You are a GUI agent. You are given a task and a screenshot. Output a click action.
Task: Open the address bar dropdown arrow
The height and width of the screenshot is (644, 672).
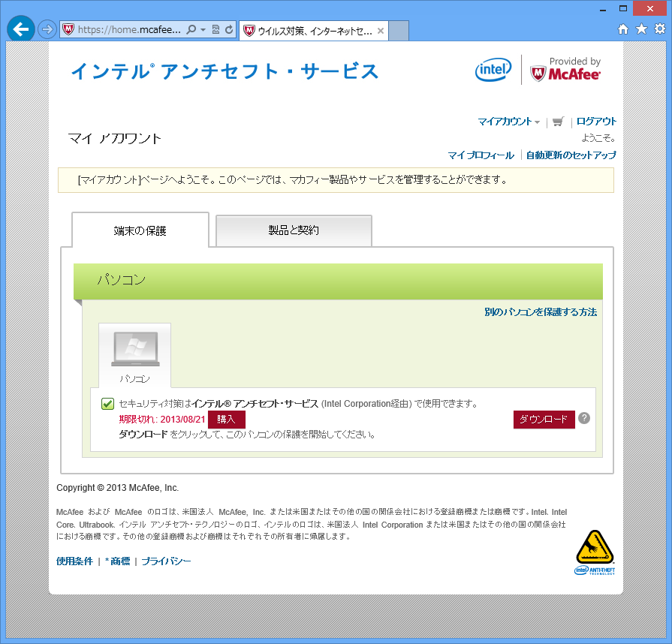pos(203,29)
